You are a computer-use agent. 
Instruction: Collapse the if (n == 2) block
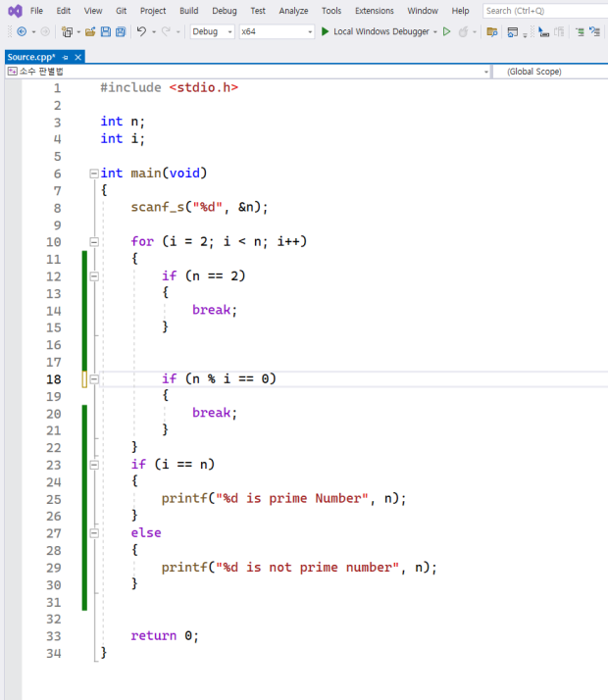(94, 276)
